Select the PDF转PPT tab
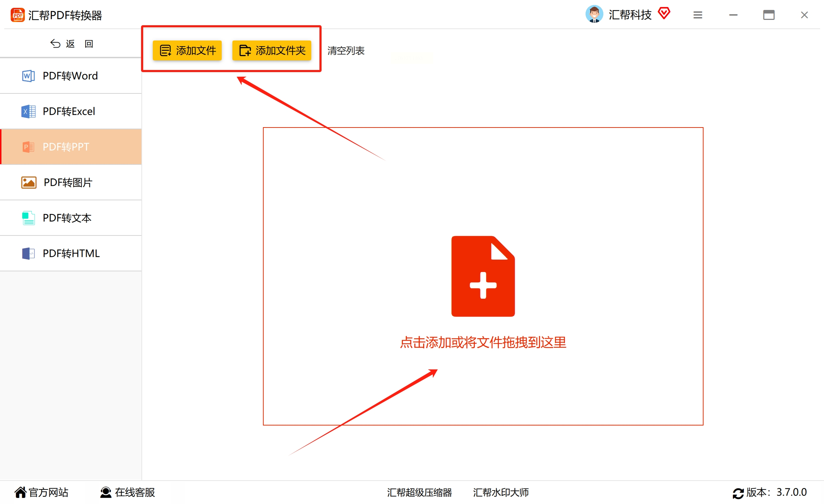Viewport: 824px width, 504px height. [71, 147]
